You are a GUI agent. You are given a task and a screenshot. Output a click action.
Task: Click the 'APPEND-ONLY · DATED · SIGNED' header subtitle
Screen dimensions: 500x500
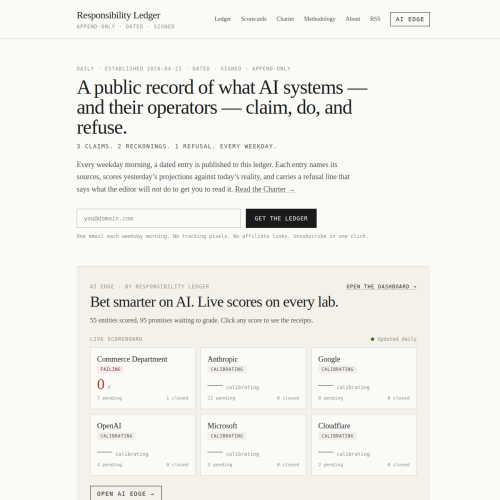click(x=126, y=27)
